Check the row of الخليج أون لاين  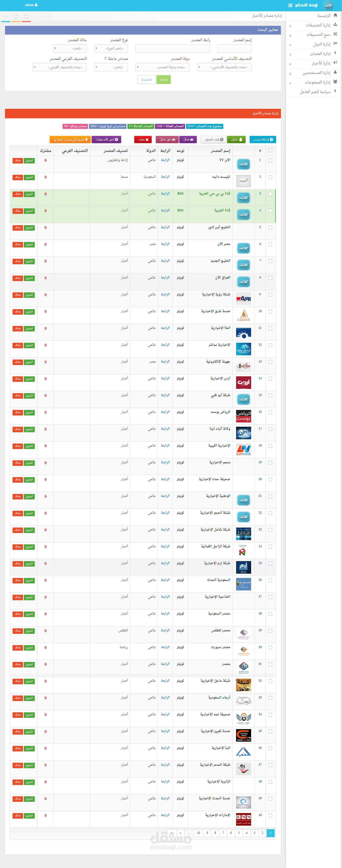(270, 227)
